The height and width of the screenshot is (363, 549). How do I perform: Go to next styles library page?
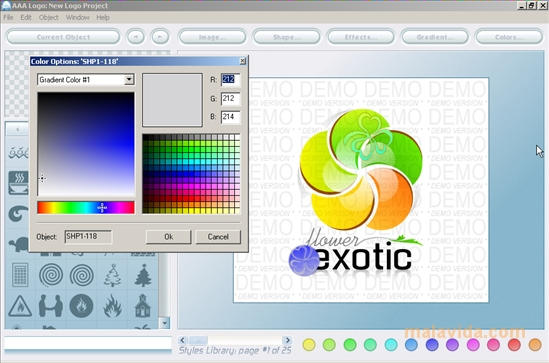pyautogui.click(x=287, y=340)
